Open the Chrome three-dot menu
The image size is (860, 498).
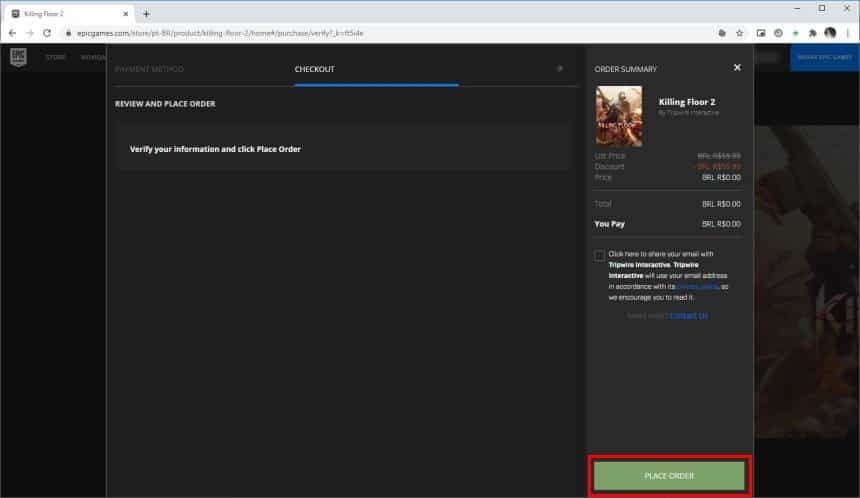coord(848,33)
